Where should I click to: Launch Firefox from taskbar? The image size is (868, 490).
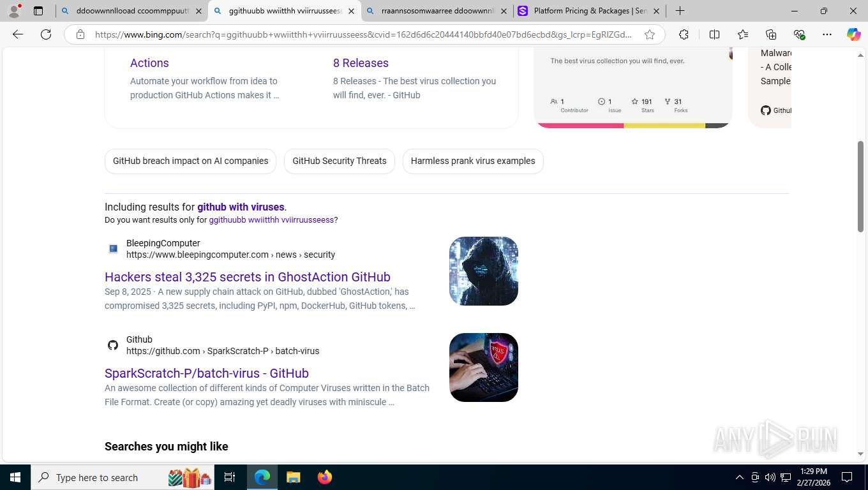(325, 477)
